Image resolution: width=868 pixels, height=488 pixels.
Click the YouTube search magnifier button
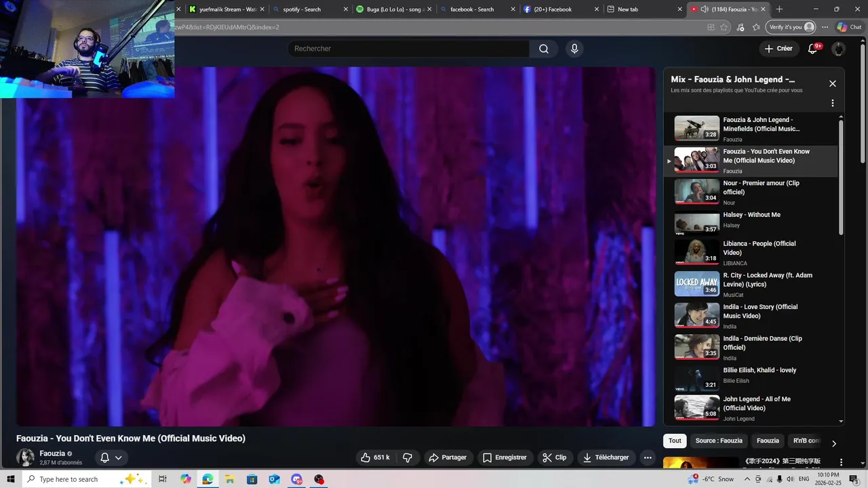pos(544,49)
